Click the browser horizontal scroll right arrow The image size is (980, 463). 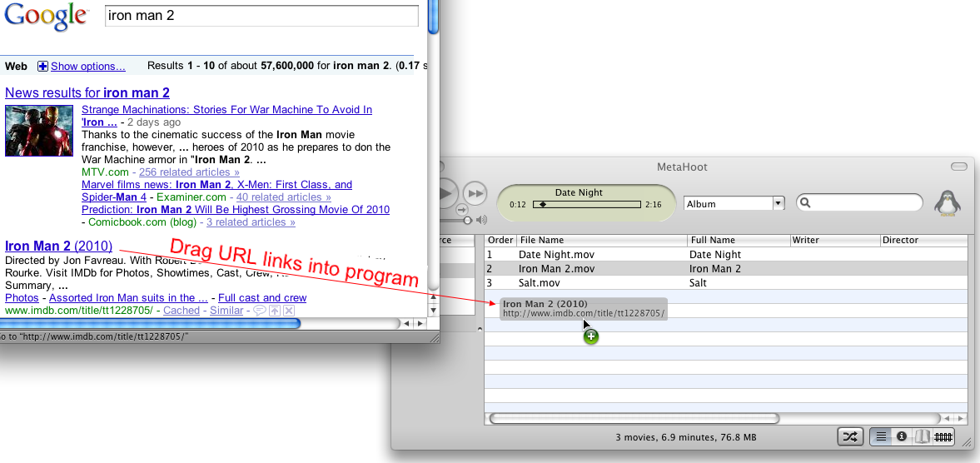tap(420, 323)
